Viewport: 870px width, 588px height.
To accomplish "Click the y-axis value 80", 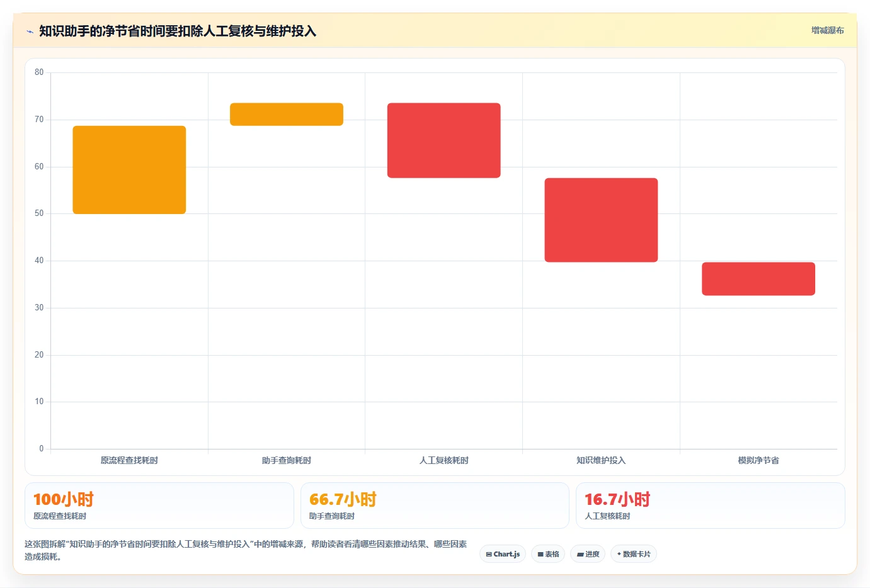I will point(39,72).
